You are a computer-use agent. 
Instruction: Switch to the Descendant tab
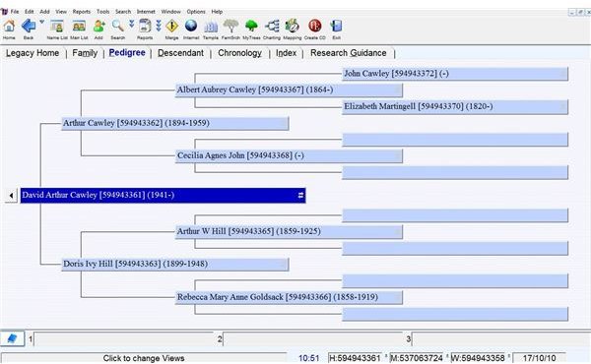pyautogui.click(x=180, y=53)
